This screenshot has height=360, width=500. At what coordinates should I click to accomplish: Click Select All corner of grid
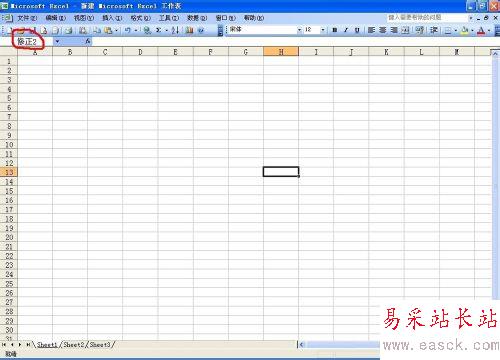9,52
